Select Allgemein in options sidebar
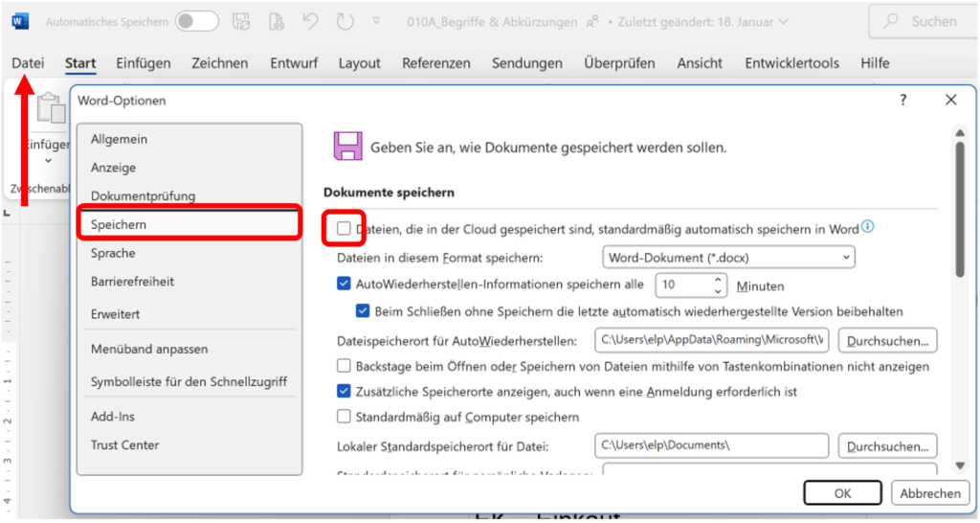The image size is (980, 523). click(189, 139)
